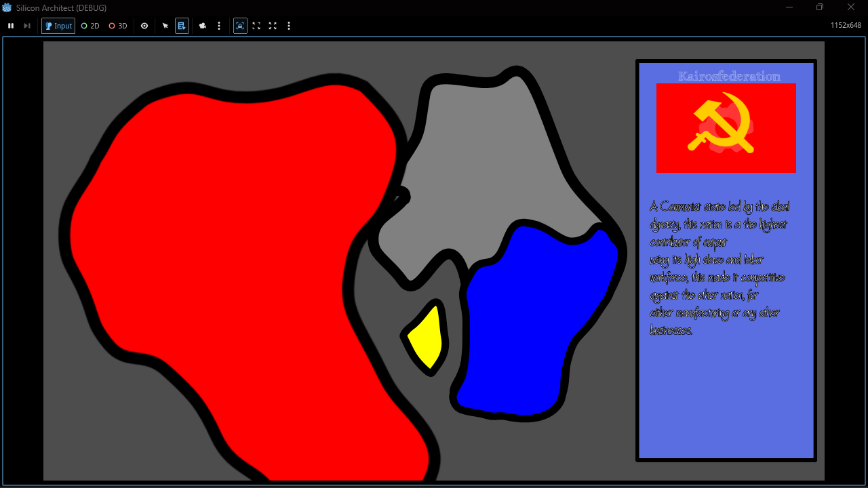Image resolution: width=868 pixels, height=488 pixels.
Task: Click the stretch-to-fit dashed square icon
Action: [256, 26]
